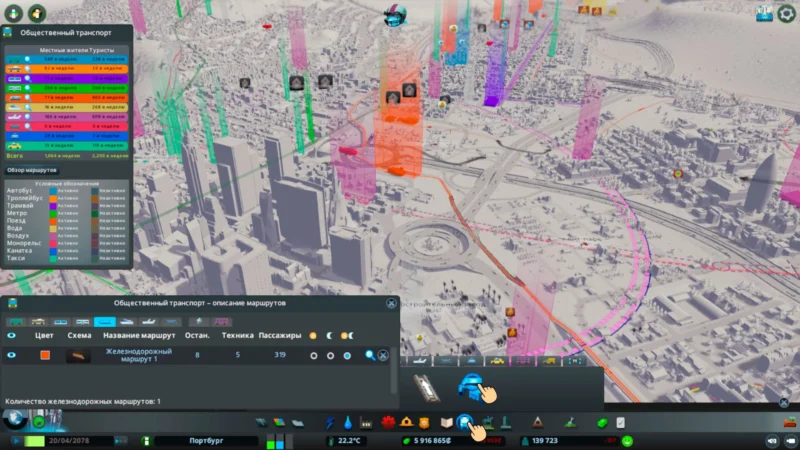Screen dimensions: 800x450
Task: Sort routes by Цвет column
Action: [44, 335]
